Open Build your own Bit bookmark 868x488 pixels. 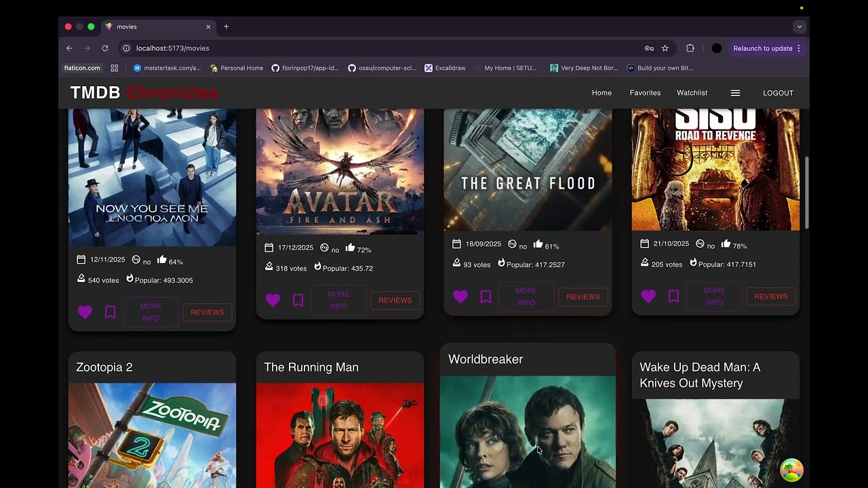coord(660,68)
